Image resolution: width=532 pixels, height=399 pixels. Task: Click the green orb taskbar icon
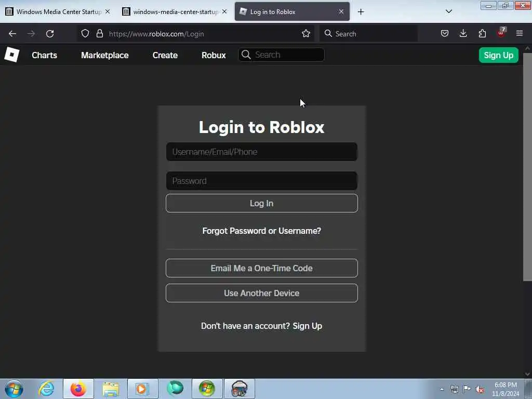tap(175, 389)
